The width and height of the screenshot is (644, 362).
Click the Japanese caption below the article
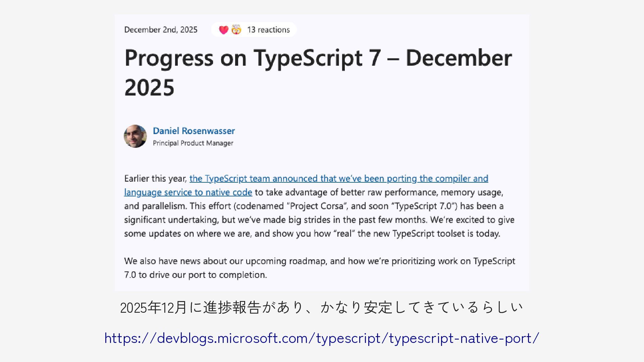[x=321, y=307]
